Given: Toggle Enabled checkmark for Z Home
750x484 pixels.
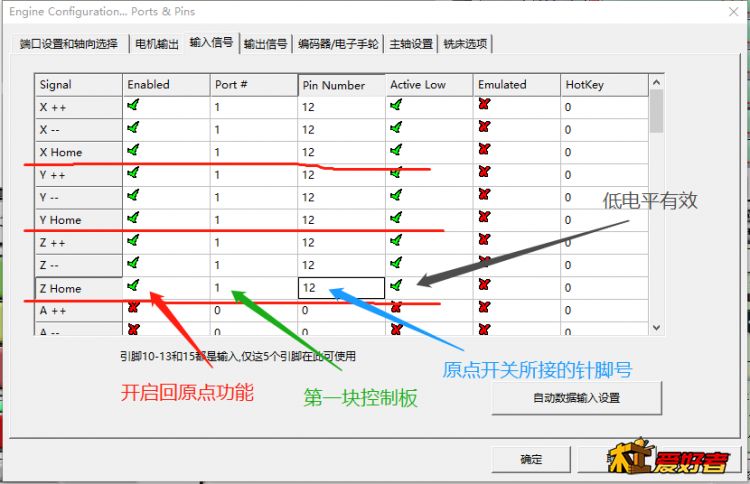Looking at the screenshot, I should [x=133, y=286].
